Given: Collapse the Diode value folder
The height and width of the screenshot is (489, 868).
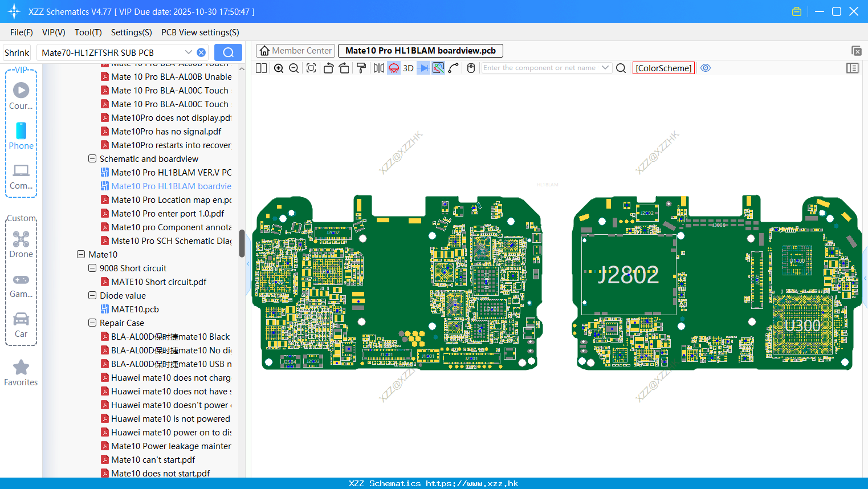Looking at the screenshot, I should (x=92, y=295).
